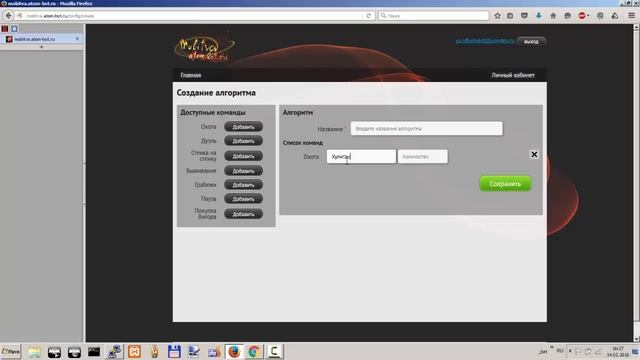Image resolution: width=640 pixels, height=360 pixels.
Task: Click the Windows Start button
Action: (11, 351)
